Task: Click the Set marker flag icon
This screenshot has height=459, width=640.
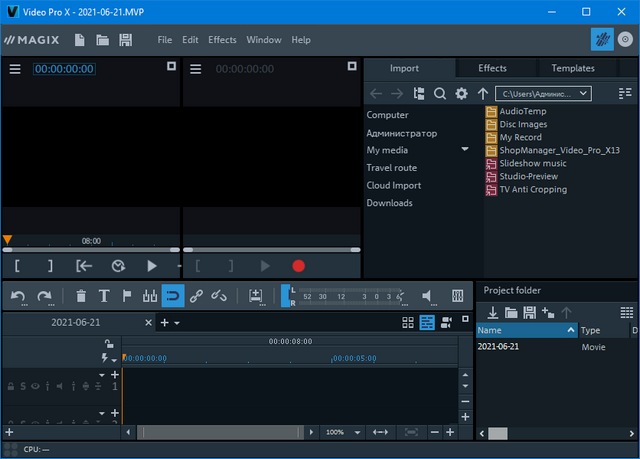Action: 127,296
